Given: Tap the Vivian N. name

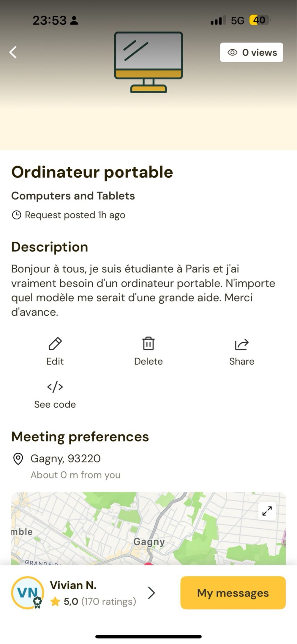Looking at the screenshot, I should click(x=73, y=585).
